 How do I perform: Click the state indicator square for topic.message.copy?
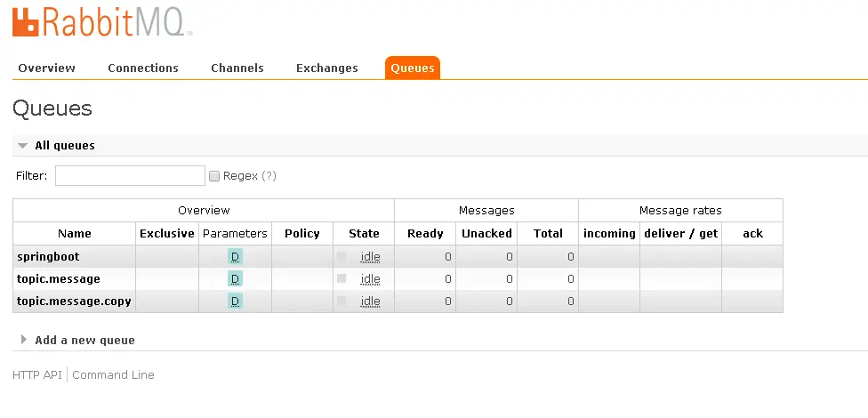pyautogui.click(x=342, y=301)
